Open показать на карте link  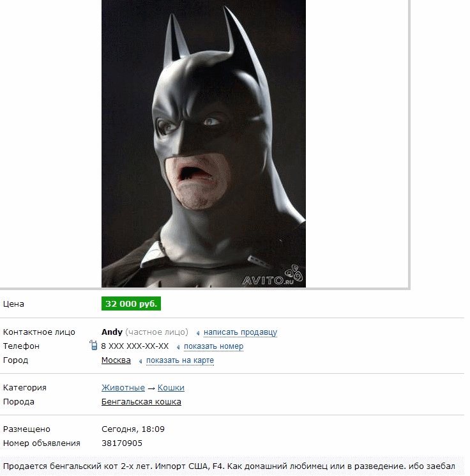(180, 360)
